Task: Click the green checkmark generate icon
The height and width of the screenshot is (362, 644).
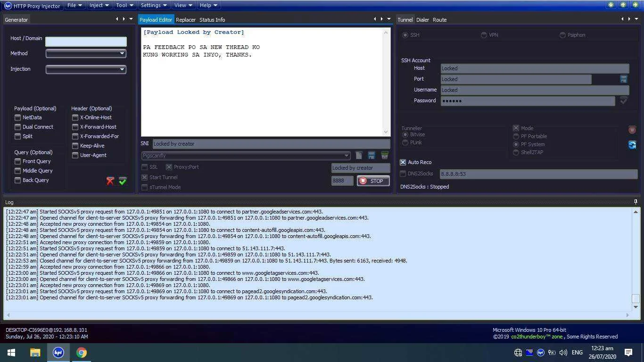Action: coord(123,181)
